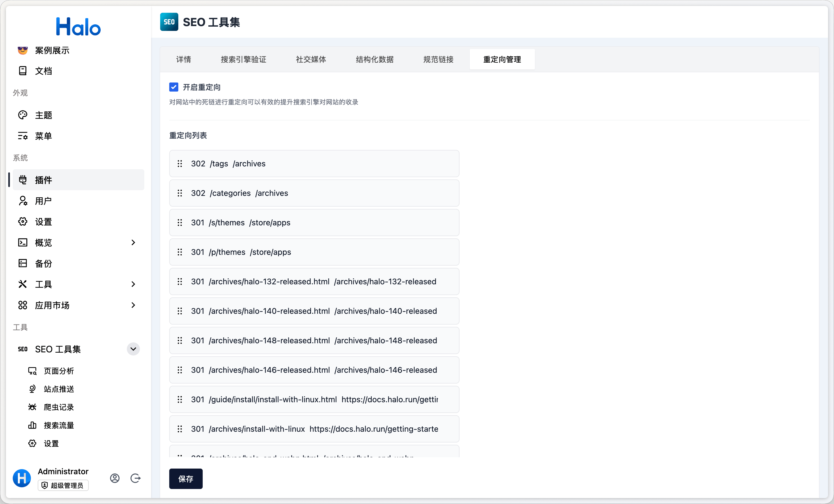
Task: Expand the 工具 sidebar submenu arrow
Action: 133,284
